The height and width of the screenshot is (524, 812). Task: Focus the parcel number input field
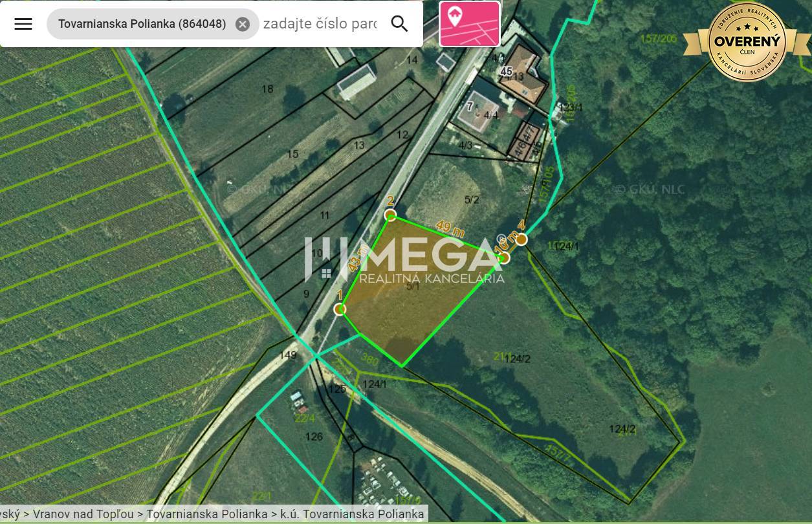click(320, 24)
